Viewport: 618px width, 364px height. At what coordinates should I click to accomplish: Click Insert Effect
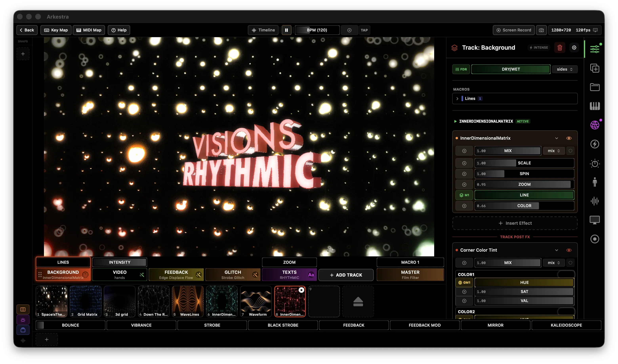pyautogui.click(x=515, y=223)
